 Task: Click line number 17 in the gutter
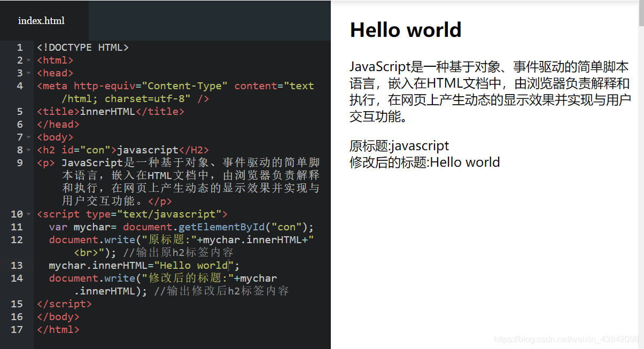click(17, 330)
